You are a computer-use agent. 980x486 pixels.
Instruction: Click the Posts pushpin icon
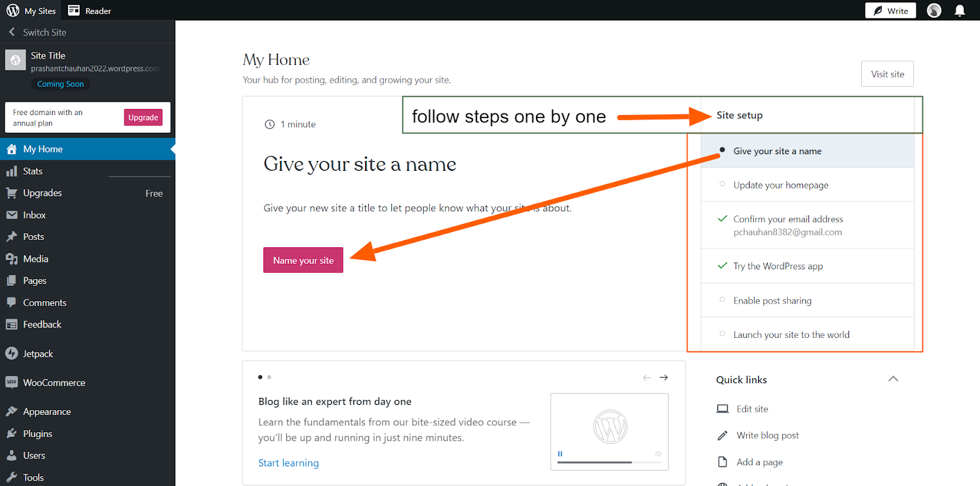point(12,236)
